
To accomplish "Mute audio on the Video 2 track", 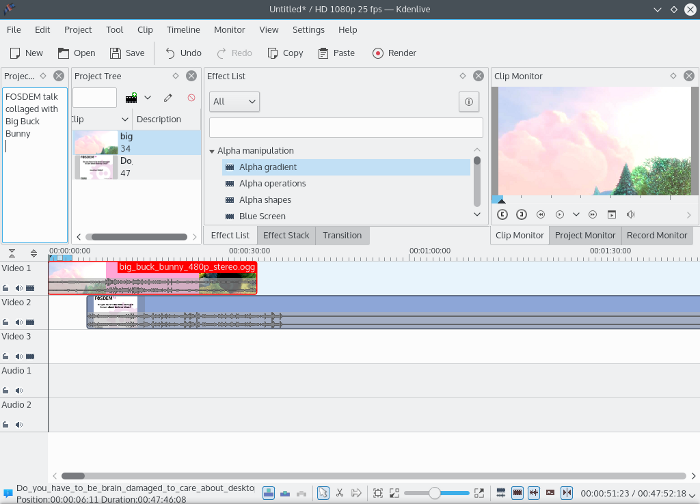I will point(17,322).
